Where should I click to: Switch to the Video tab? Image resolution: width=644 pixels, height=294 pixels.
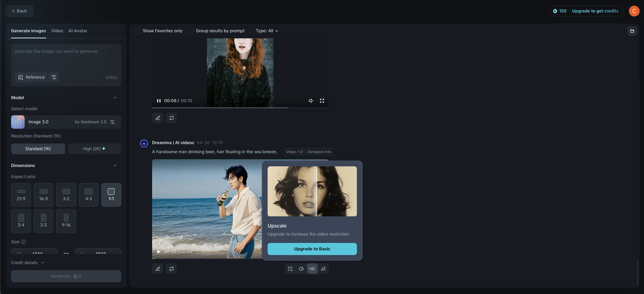coord(57,31)
